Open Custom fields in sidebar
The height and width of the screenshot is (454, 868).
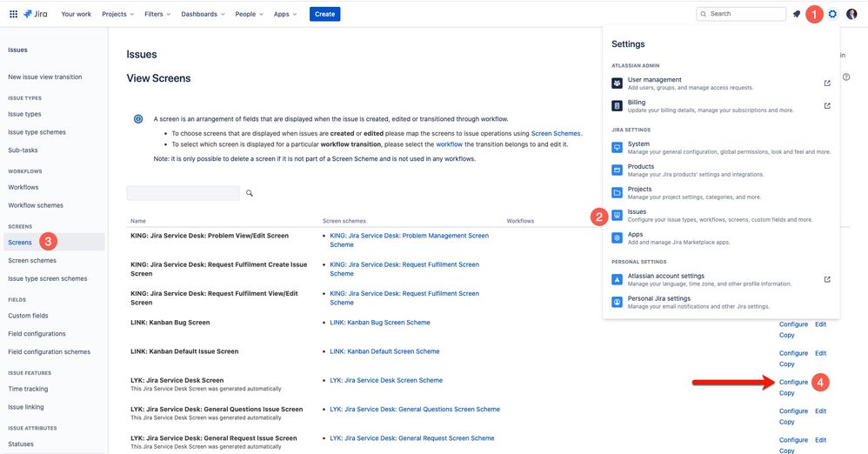tap(28, 316)
